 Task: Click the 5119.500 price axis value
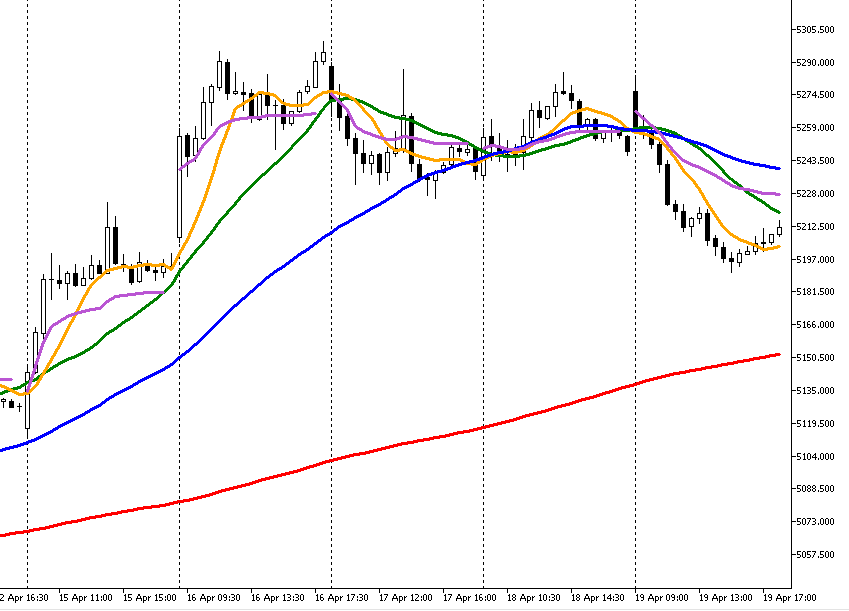pos(815,424)
